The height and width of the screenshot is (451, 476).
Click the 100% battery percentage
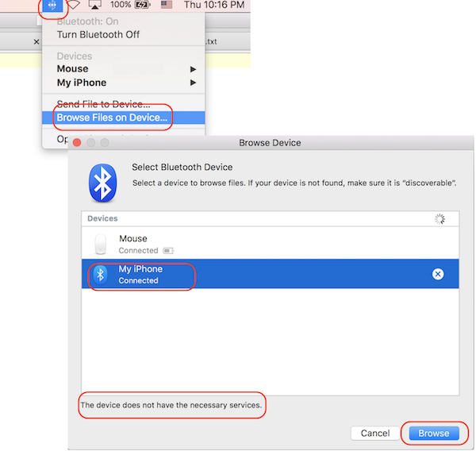[121, 5]
